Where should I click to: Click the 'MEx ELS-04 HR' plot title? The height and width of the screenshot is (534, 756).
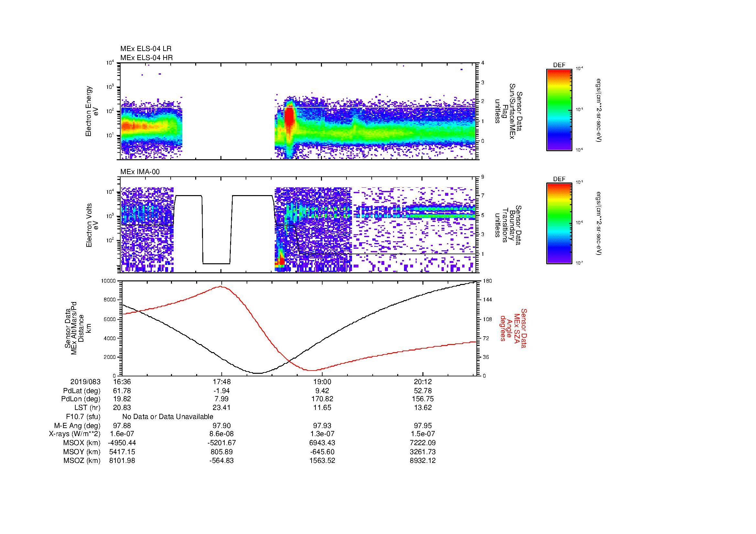[x=146, y=58]
